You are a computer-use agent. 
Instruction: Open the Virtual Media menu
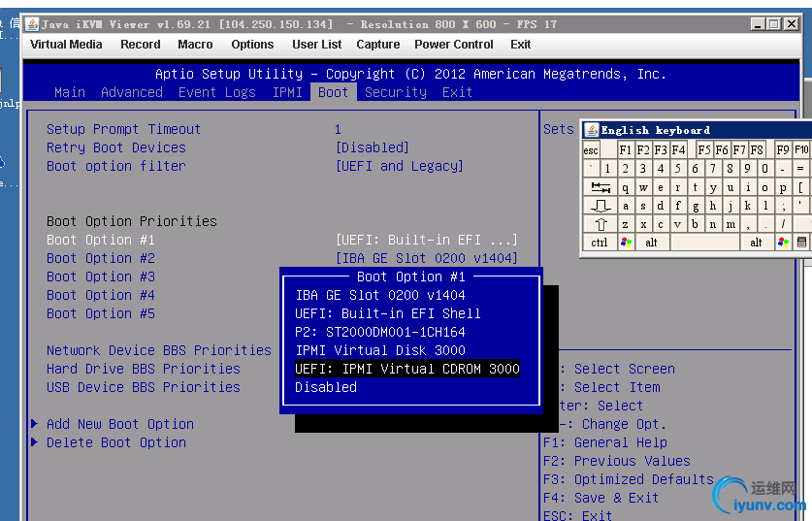[66, 45]
